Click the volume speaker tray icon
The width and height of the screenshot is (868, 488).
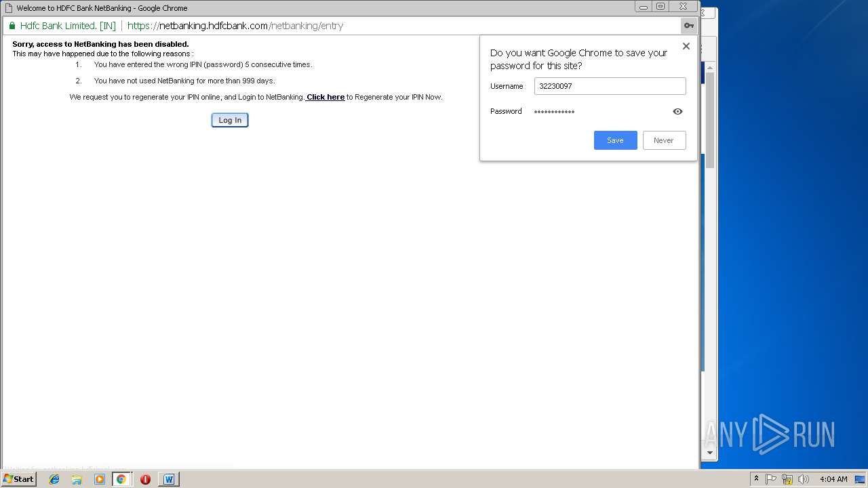804,479
